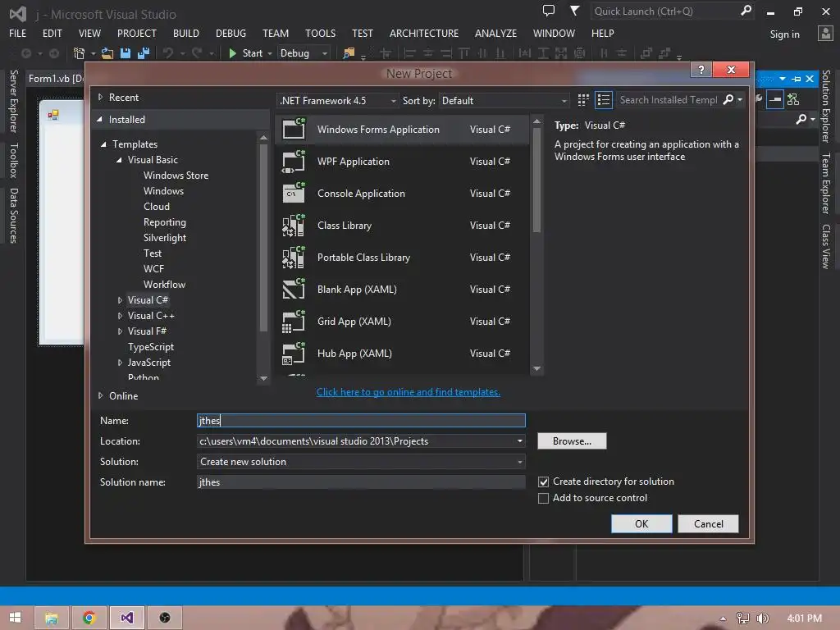
Task: Click the template search magnifier icon
Action: [728, 99]
